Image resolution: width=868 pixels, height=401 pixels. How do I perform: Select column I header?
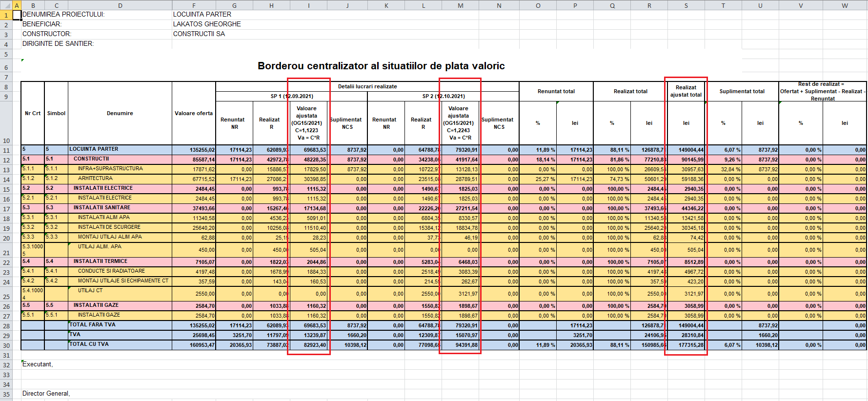(308, 5)
